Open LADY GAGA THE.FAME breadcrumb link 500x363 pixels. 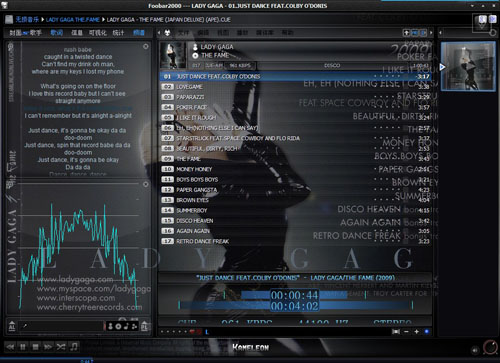click(x=73, y=20)
